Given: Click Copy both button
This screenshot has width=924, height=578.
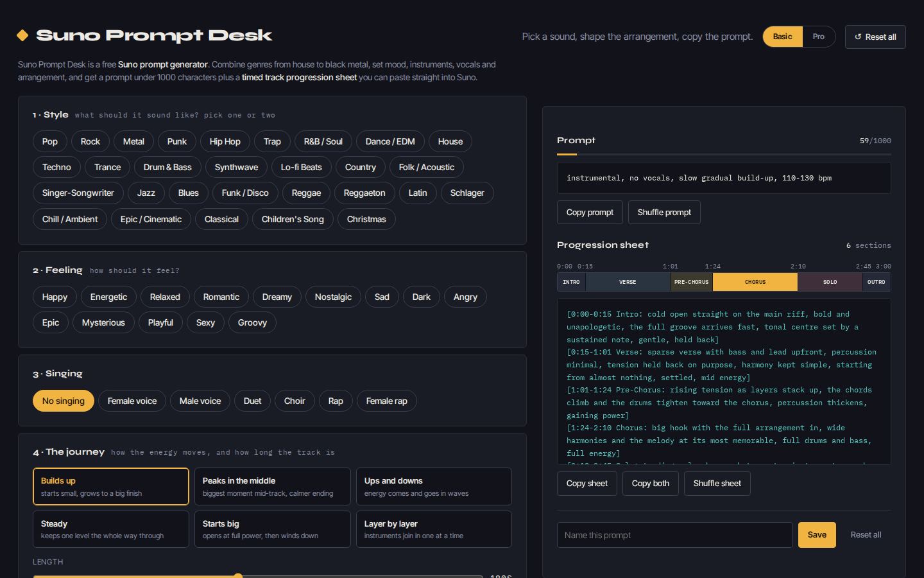Looking at the screenshot, I should click(x=651, y=484).
